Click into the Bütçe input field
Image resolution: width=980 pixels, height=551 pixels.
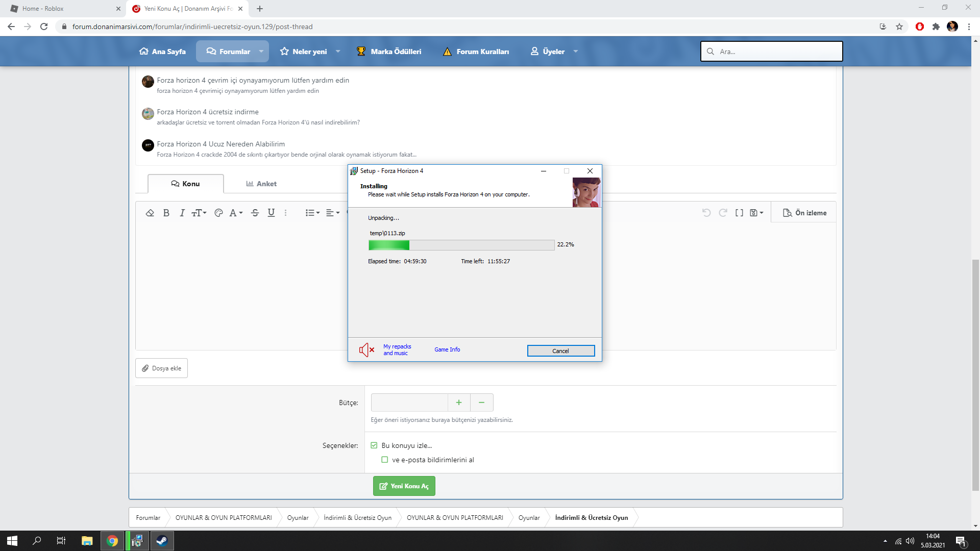[409, 403]
